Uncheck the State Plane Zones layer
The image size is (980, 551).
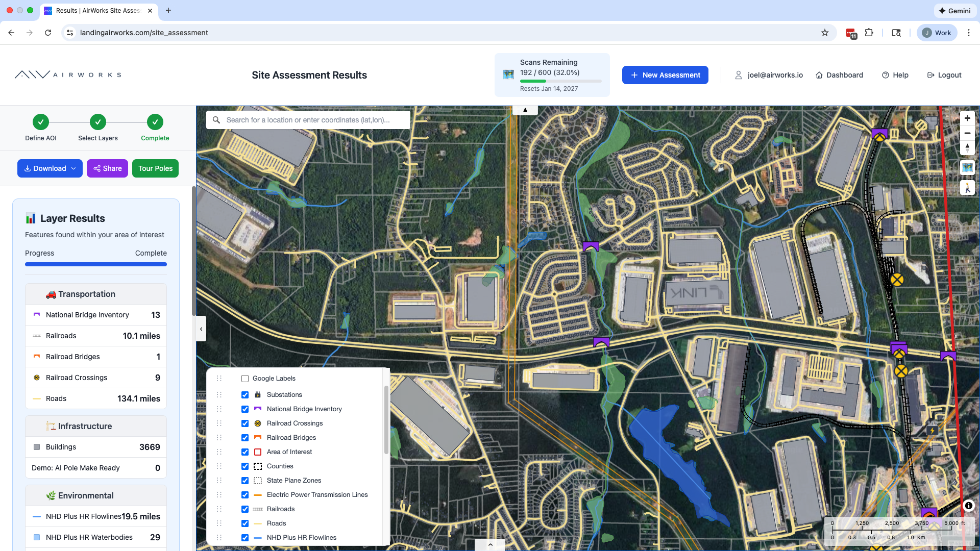(x=244, y=480)
